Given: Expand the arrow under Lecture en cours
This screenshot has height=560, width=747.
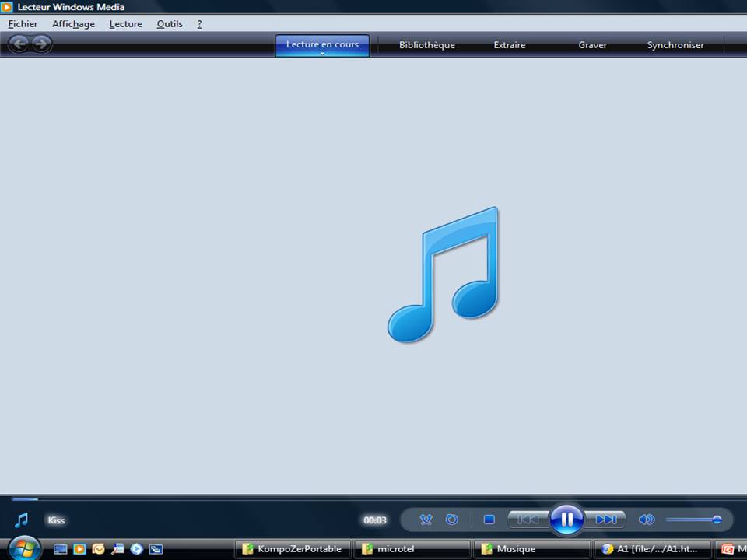Looking at the screenshot, I should click(322, 54).
